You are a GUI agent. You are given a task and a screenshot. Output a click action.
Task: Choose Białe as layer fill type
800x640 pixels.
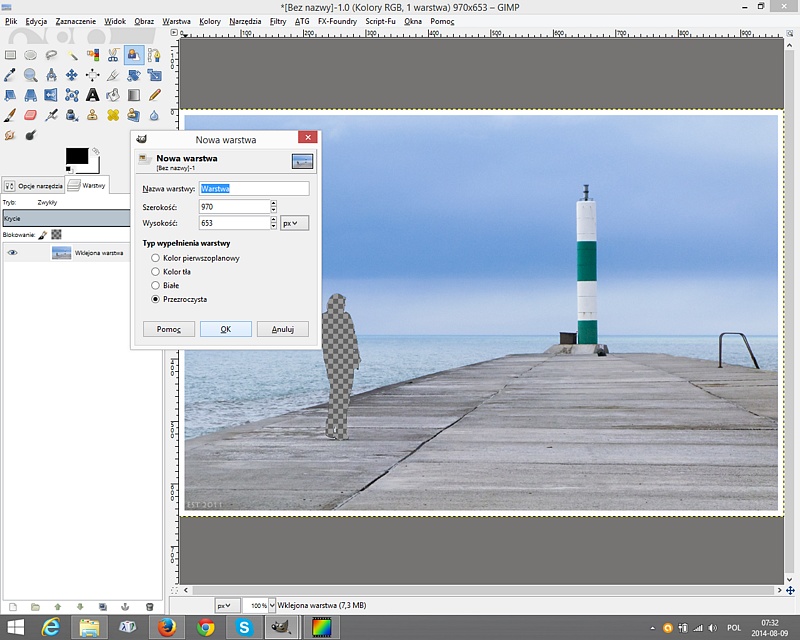[155, 285]
